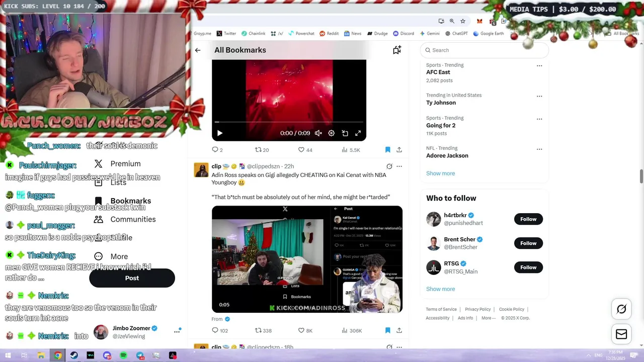
Task: Open the Twitter browser bookmark
Action: pyautogui.click(x=226, y=34)
